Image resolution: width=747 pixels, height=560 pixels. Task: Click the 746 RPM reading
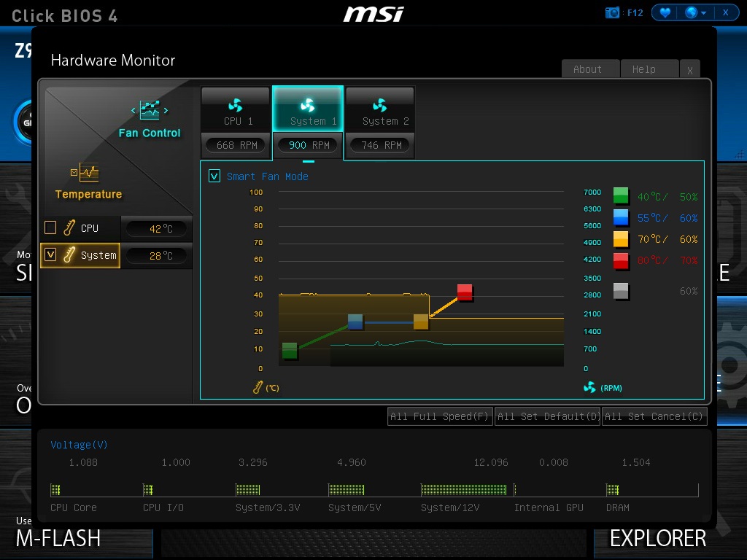click(381, 145)
